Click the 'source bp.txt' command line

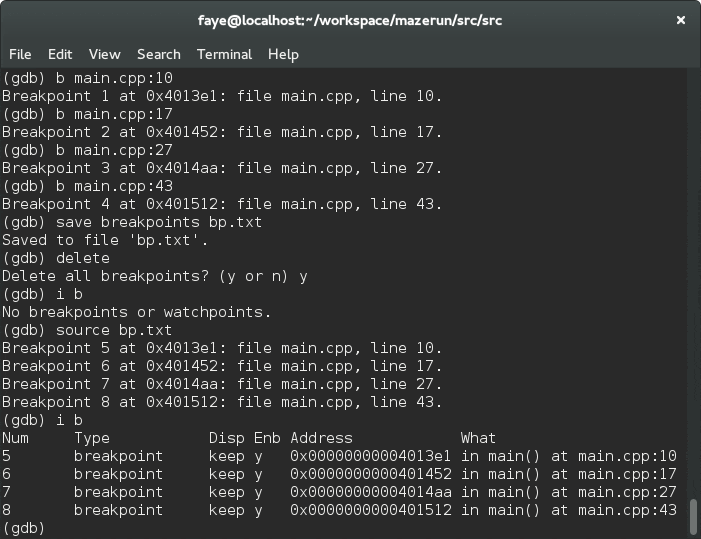click(x=87, y=330)
